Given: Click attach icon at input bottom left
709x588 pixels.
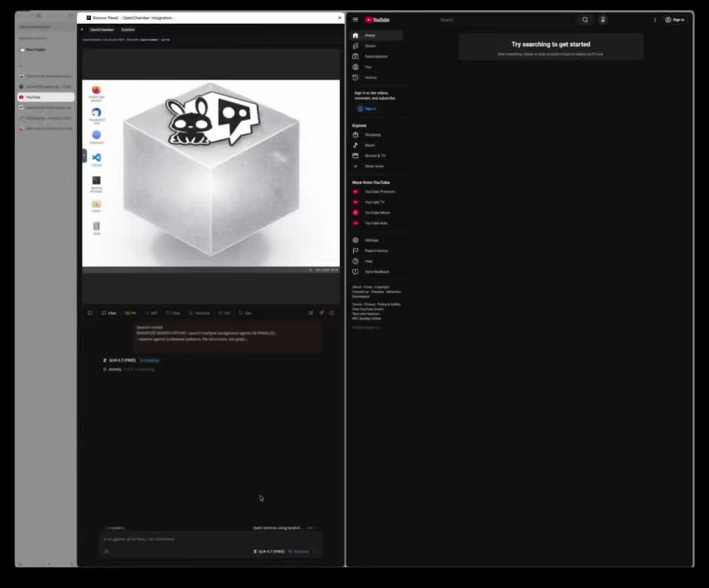Looking at the screenshot, I should (x=106, y=551).
